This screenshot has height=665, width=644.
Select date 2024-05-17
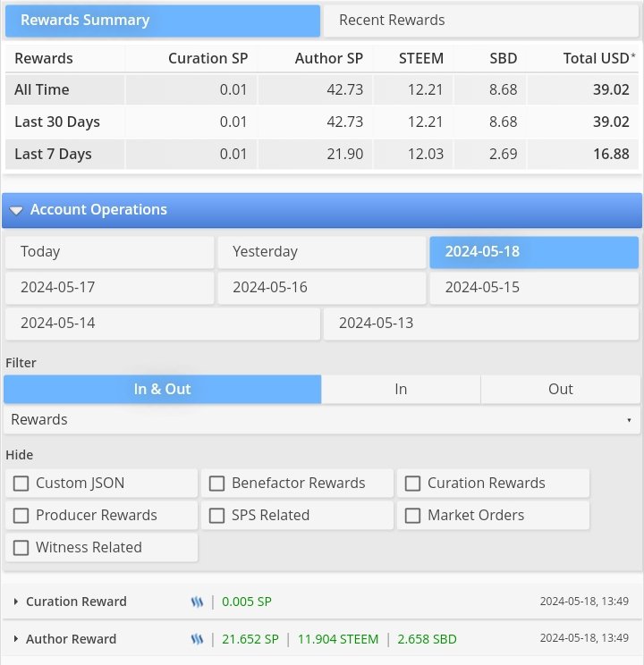pyautogui.click(x=109, y=288)
